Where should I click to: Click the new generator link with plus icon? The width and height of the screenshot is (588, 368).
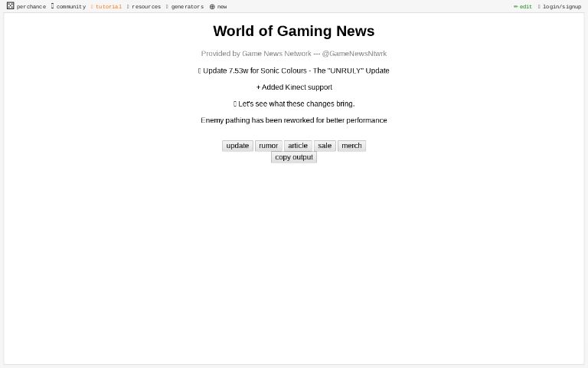point(218,6)
